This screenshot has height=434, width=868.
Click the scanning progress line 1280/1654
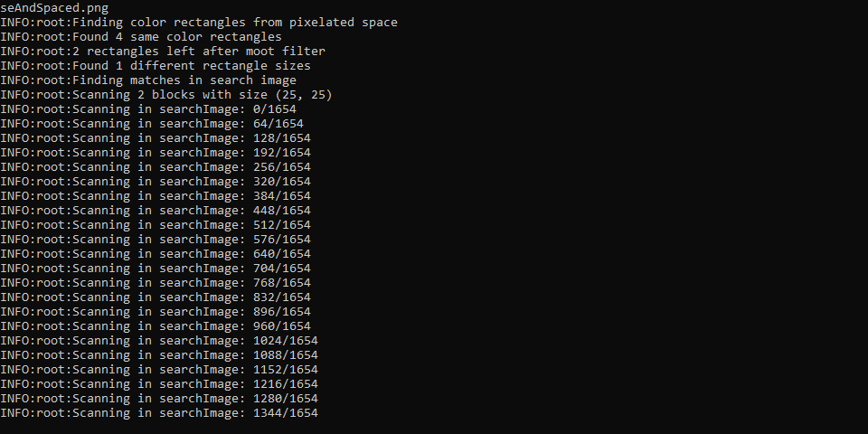click(159, 398)
